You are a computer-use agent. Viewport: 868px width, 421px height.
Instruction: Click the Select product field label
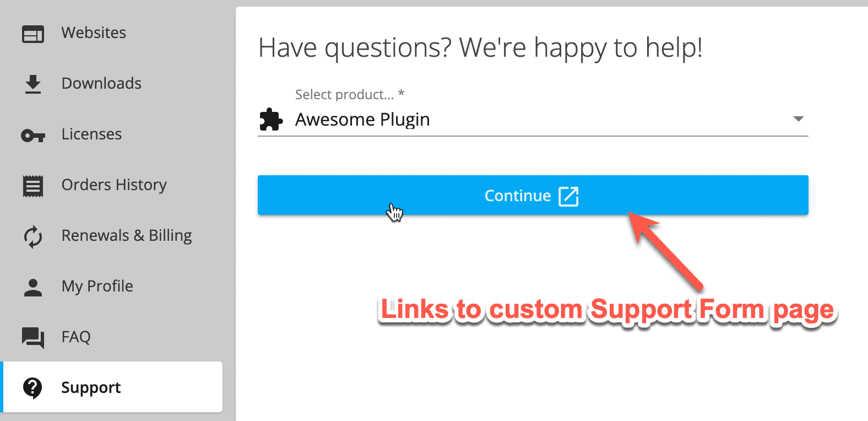point(350,94)
